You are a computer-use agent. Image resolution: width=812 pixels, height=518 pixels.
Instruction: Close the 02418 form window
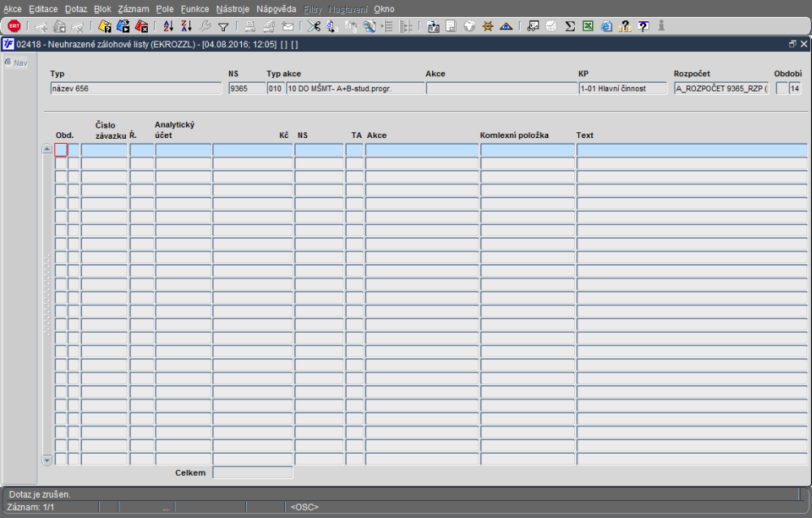coord(804,44)
